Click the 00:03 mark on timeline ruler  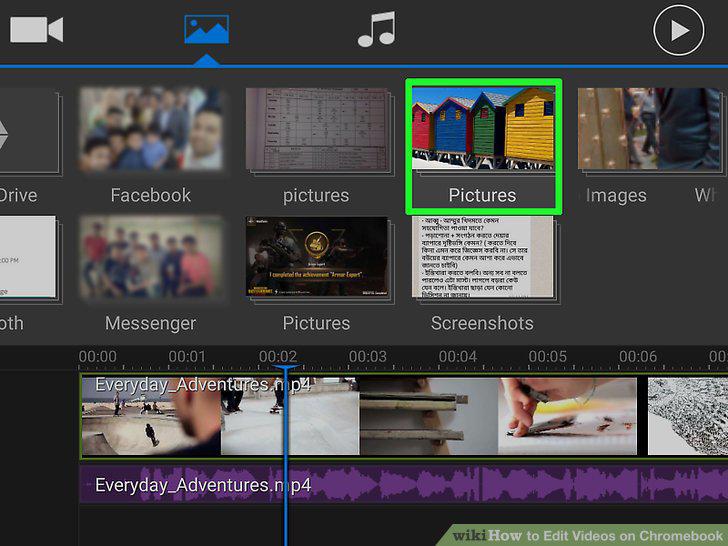[368, 357]
